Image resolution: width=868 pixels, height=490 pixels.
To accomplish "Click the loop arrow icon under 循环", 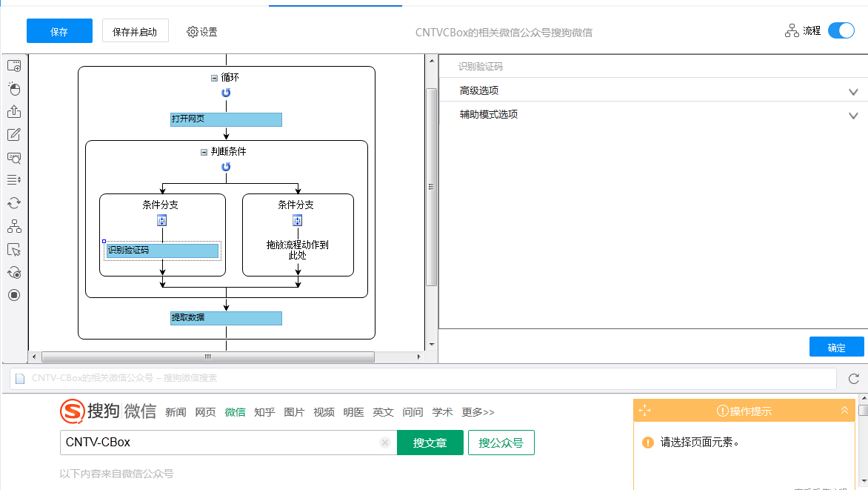I will [x=226, y=93].
